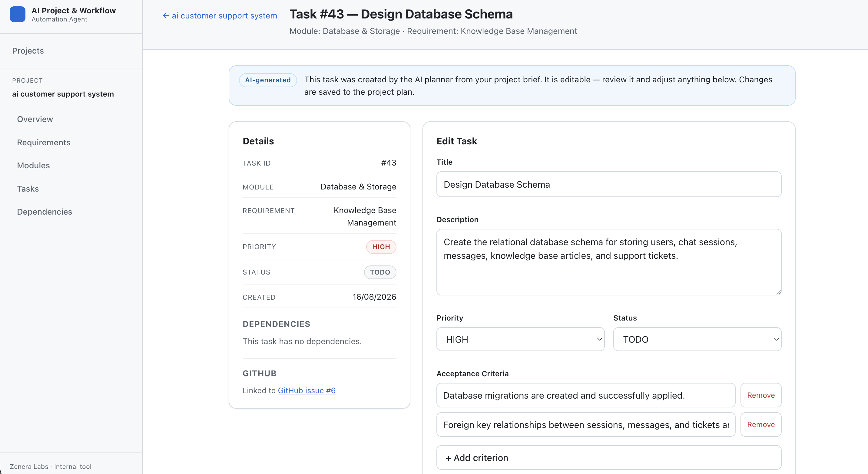Open linked GitHub issue #6
The image size is (868, 474).
[x=306, y=390]
